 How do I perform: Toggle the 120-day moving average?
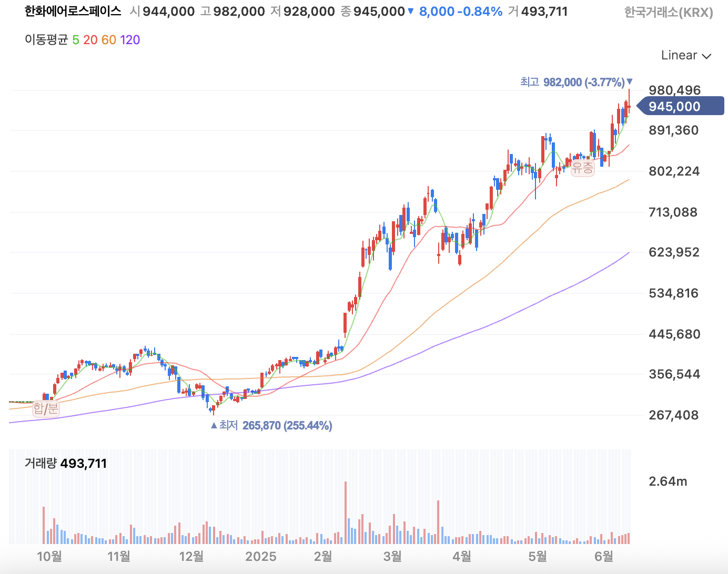tap(130, 40)
